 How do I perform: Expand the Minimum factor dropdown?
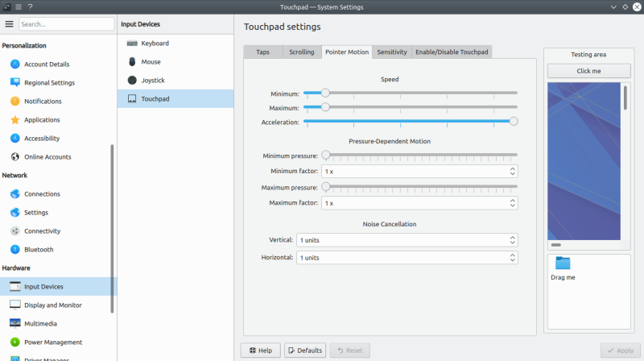pos(419,172)
